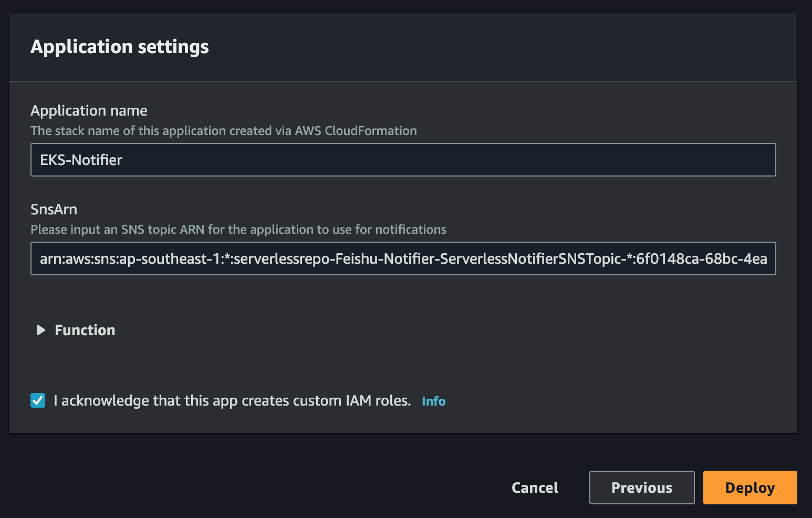812x518 pixels.
Task: Place cursor at 6f0148ca-68bc-4ea ARN ending
Action: [702, 259]
